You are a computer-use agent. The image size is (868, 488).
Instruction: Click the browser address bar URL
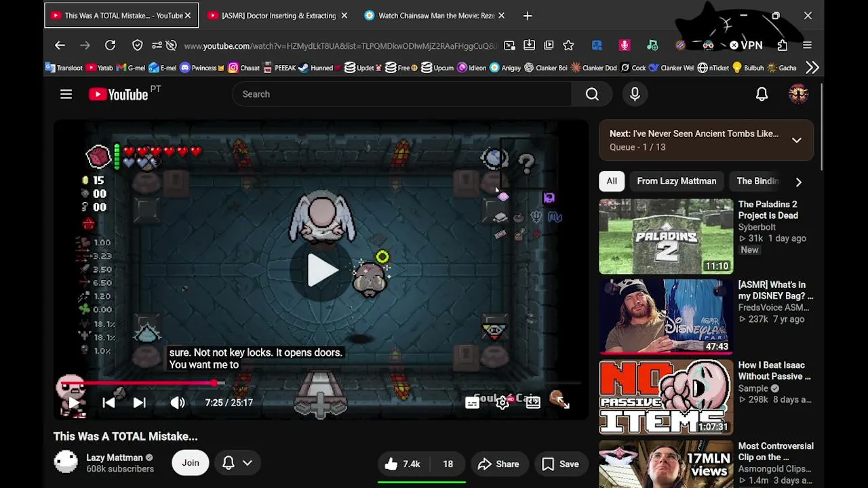click(x=341, y=46)
